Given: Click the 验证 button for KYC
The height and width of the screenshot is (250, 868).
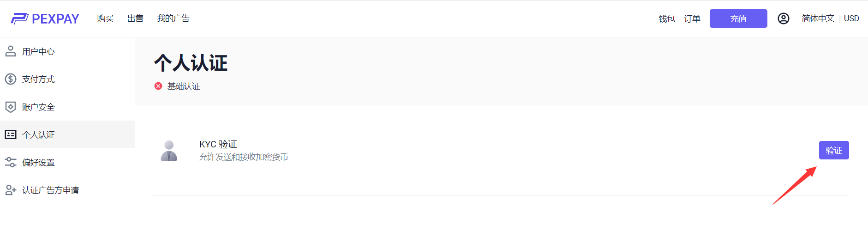Looking at the screenshot, I should pos(834,150).
